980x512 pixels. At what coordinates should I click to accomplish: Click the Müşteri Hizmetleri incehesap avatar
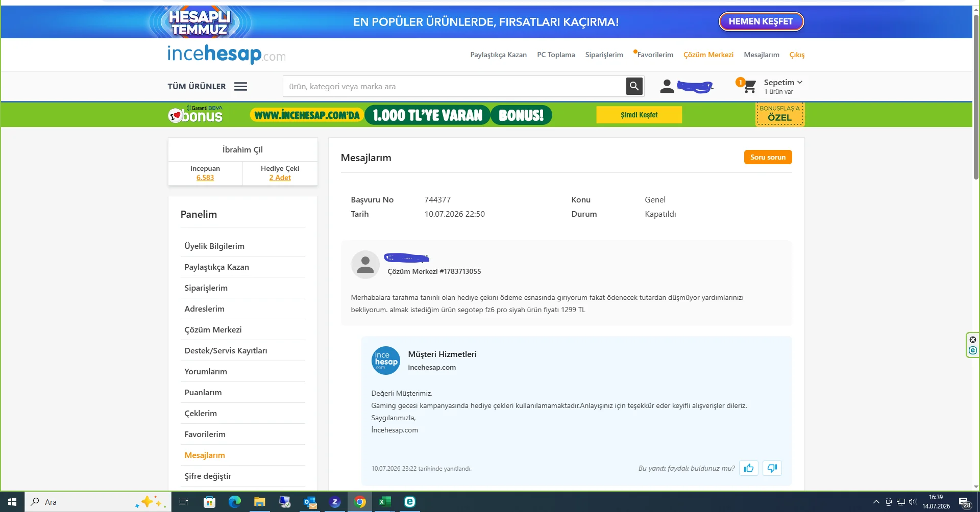tap(386, 361)
